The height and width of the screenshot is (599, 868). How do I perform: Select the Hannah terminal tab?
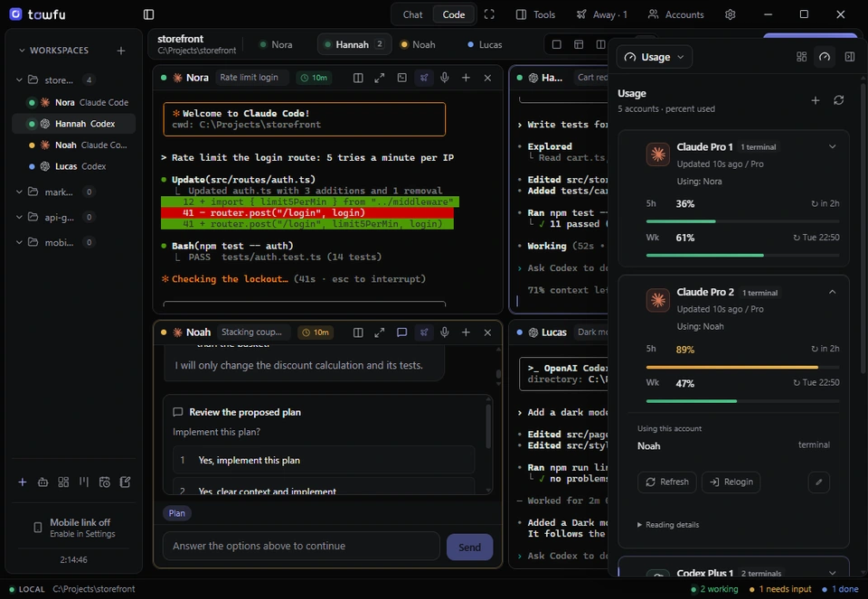click(354, 45)
